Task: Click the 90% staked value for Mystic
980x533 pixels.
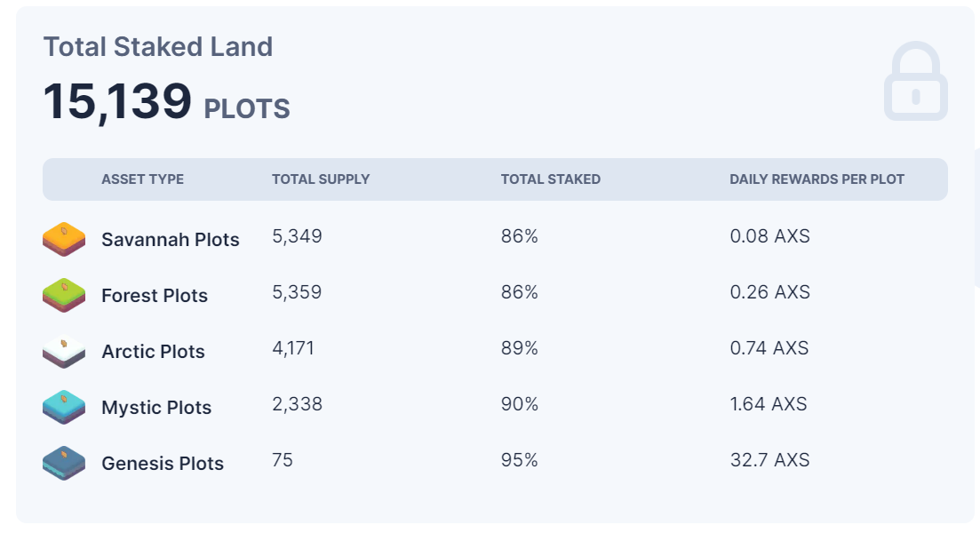Action: pyautogui.click(x=520, y=404)
